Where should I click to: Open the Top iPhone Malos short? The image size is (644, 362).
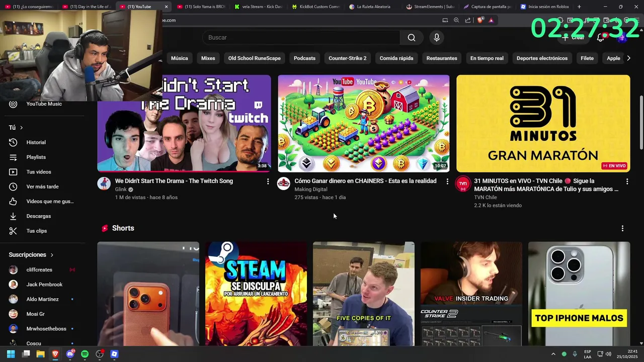coord(579,294)
